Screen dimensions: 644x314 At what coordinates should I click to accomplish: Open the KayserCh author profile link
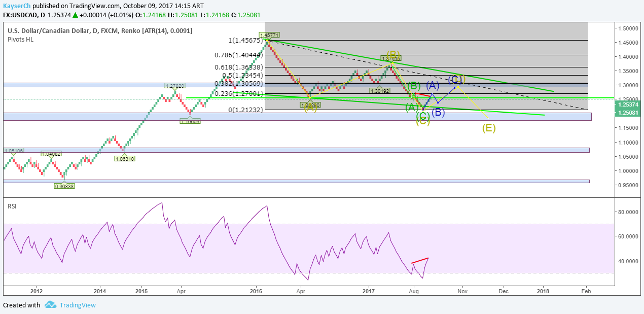tap(17, 6)
